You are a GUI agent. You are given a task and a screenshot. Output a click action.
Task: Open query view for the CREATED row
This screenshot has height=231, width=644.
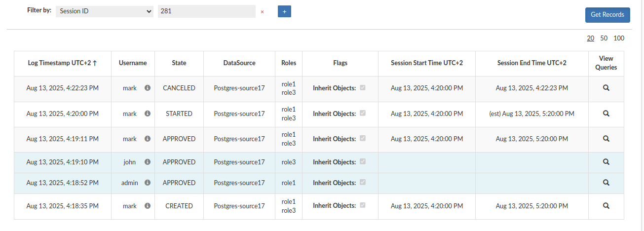point(606,205)
